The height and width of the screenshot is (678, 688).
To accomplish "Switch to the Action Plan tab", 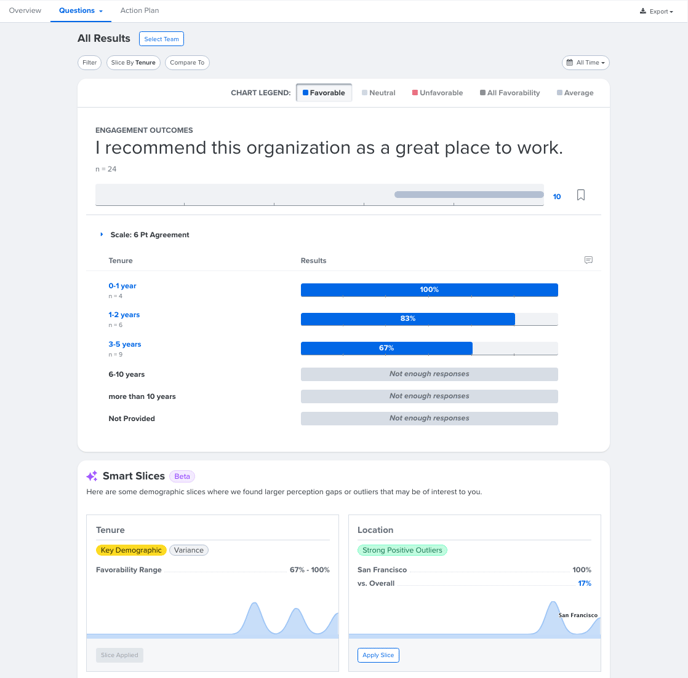I will pyautogui.click(x=140, y=11).
